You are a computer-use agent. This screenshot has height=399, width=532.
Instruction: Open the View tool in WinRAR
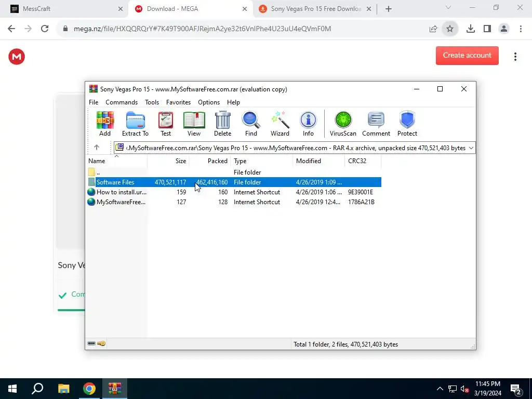194,124
